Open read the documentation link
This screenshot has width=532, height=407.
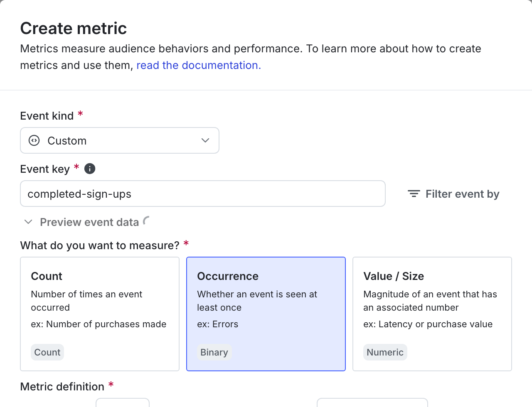point(198,65)
